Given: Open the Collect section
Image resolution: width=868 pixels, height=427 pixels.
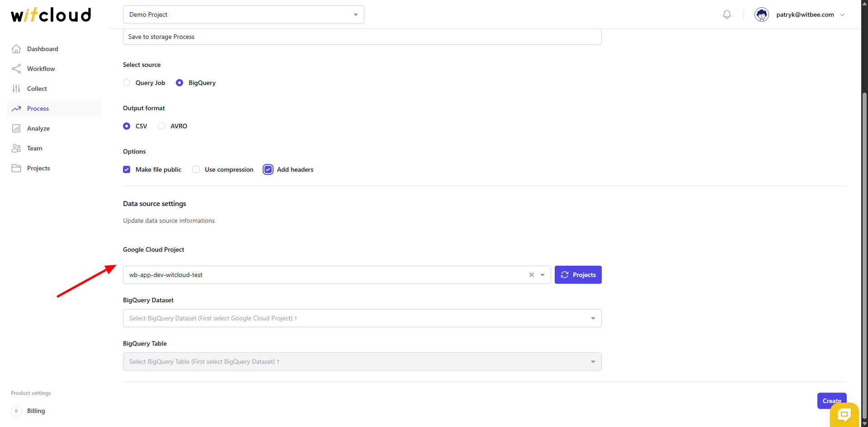Looking at the screenshot, I should tap(37, 89).
